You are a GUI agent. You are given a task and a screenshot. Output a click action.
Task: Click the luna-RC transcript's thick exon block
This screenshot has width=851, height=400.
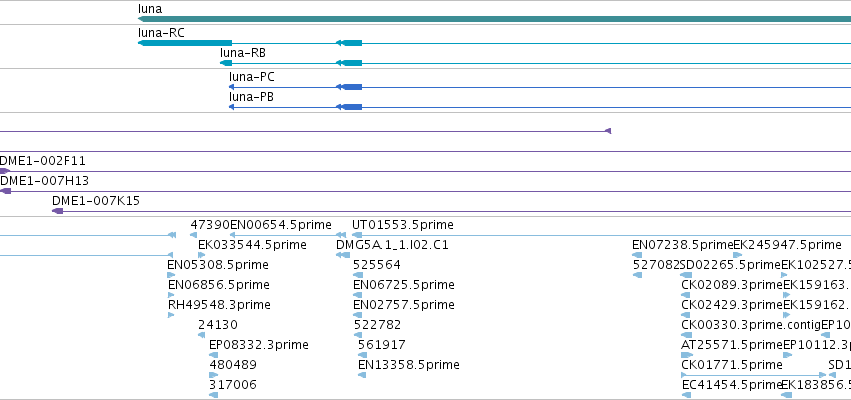tap(185, 43)
